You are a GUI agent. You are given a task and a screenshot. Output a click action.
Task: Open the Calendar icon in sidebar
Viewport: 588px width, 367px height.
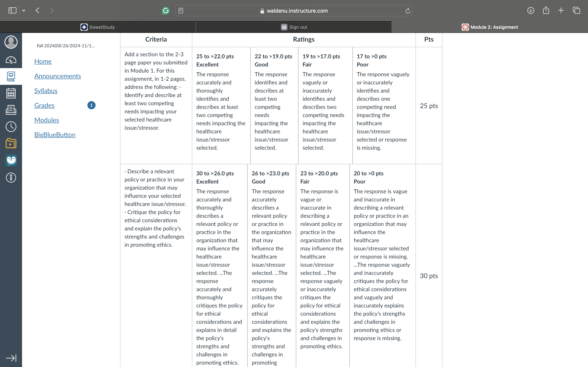tap(11, 93)
